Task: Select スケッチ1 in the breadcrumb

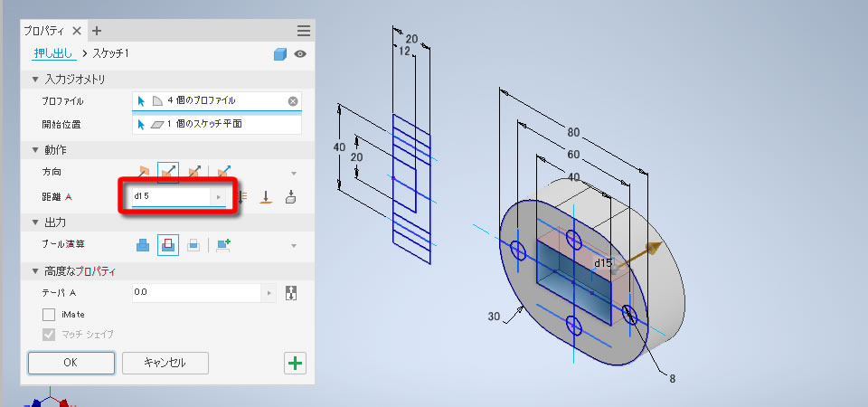Action: (x=110, y=53)
